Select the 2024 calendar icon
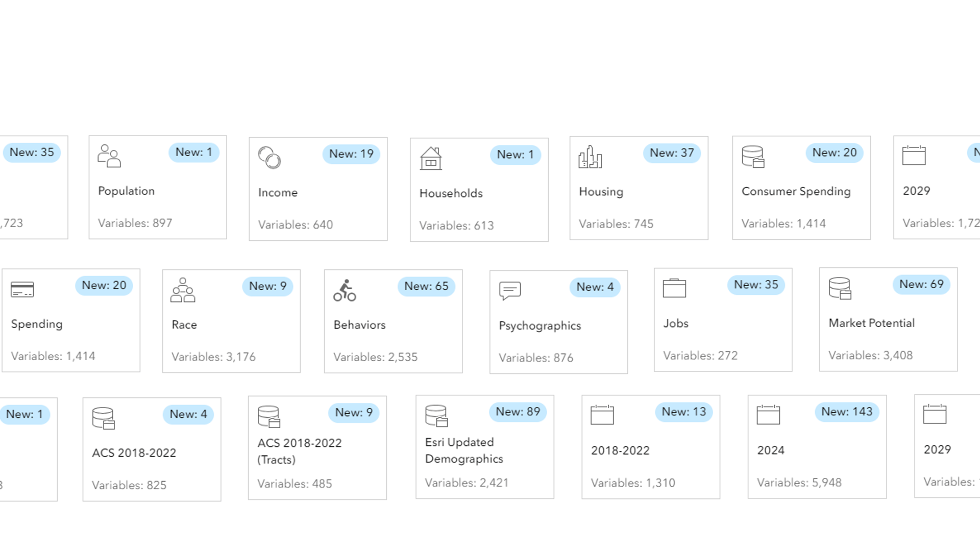This screenshot has width=980, height=551. [x=769, y=416]
